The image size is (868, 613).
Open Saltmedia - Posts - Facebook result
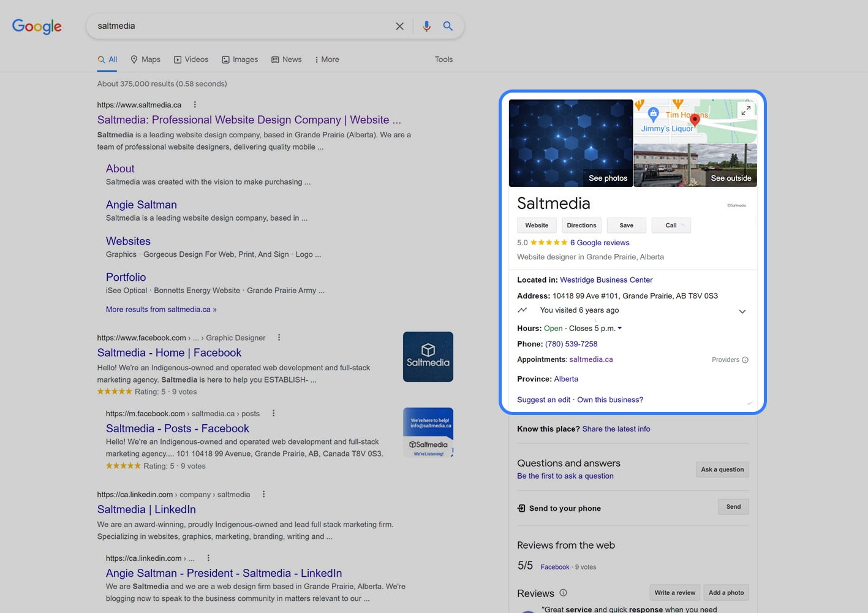coord(178,429)
